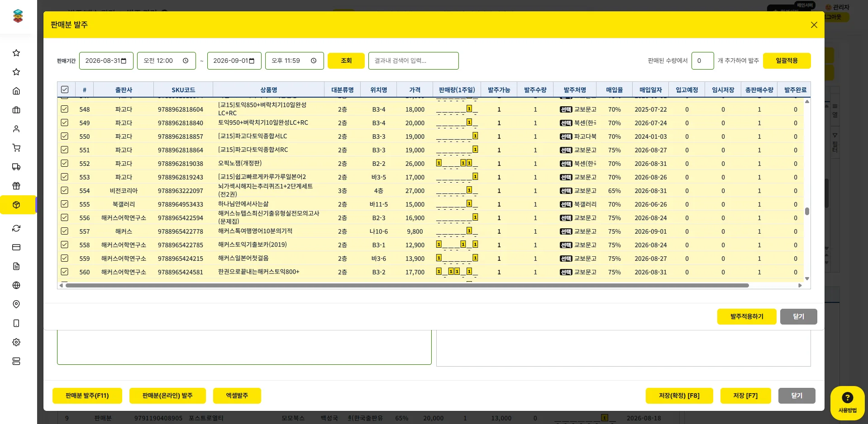Open the globe icon in the sidebar

coord(16,285)
